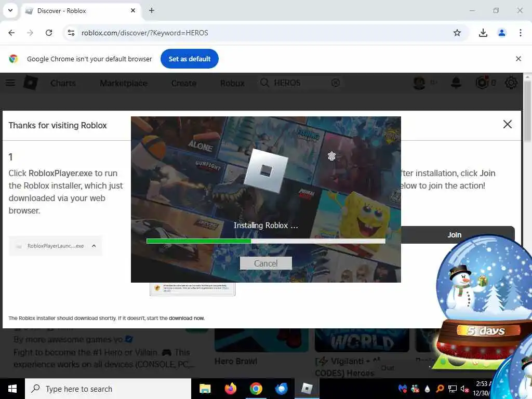
Task: Click the Roblox logo home icon
Action: (30, 83)
